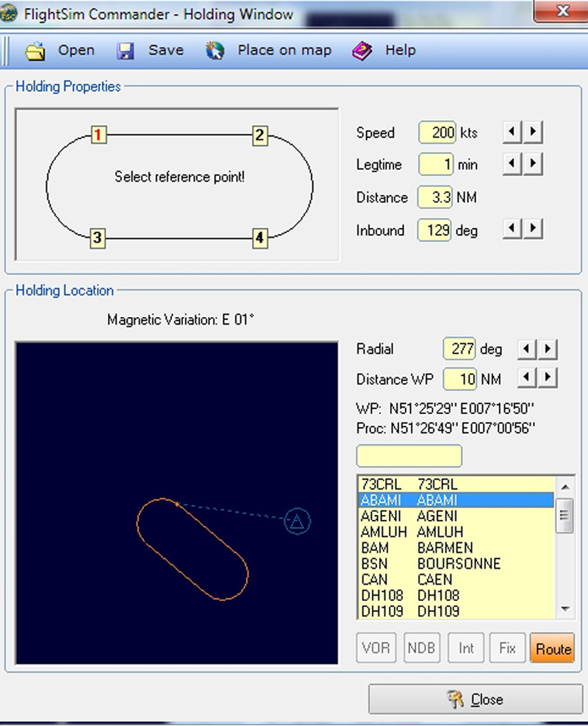
Task: Toggle the VOR filter button
Action: tap(376, 648)
